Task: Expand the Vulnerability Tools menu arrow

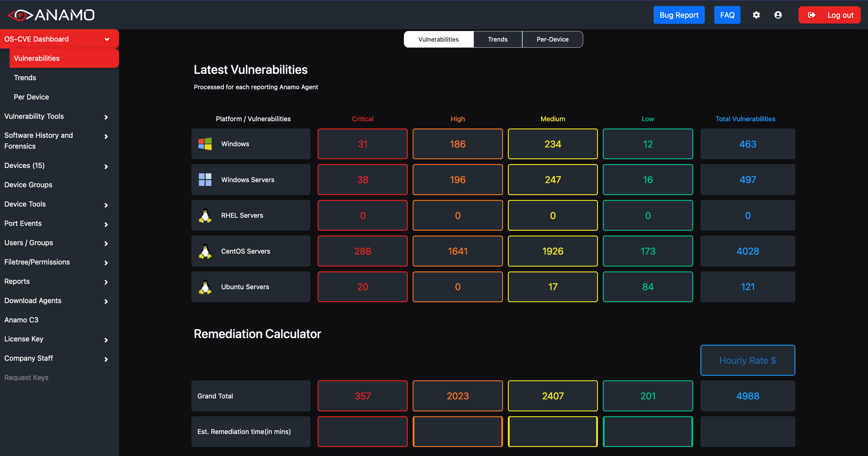Action: coord(106,117)
